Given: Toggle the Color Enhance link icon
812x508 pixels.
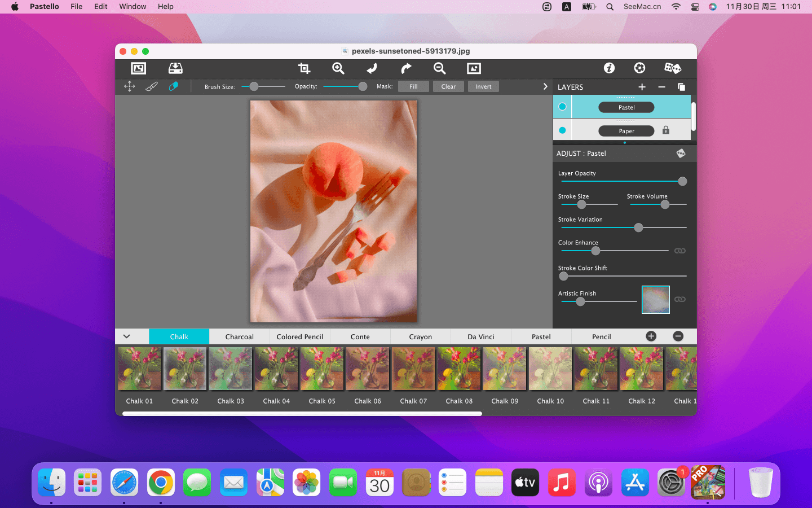Looking at the screenshot, I should (680, 251).
